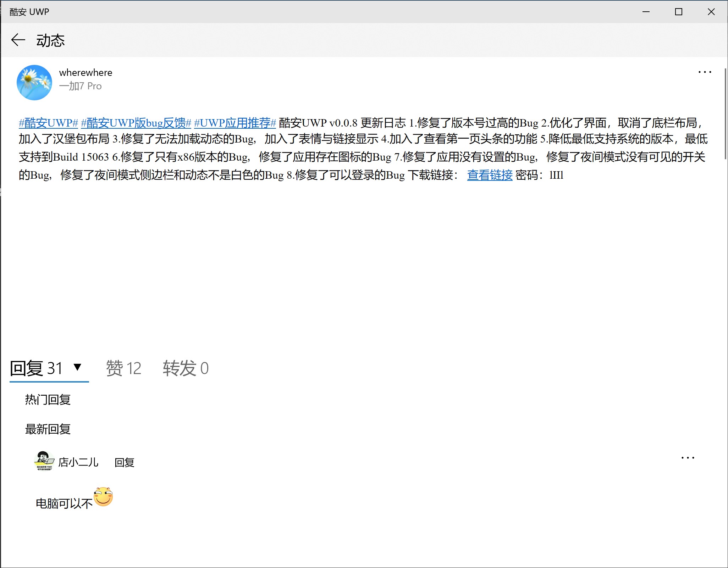Switch to the 赞 12 tab

[123, 368]
